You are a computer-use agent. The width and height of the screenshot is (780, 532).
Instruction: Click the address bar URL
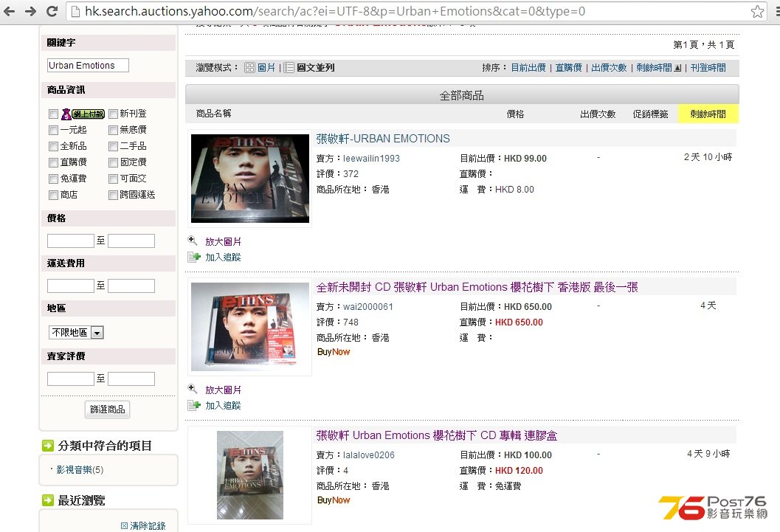335,11
